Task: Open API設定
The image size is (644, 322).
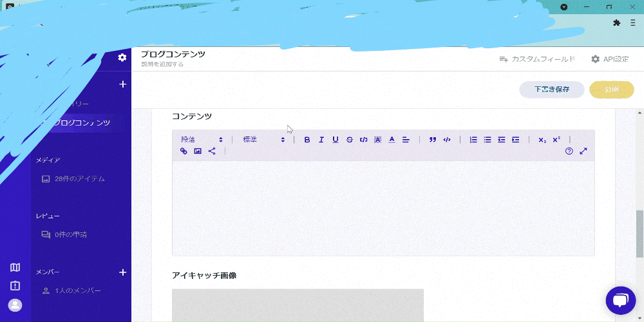Action: (x=610, y=59)
